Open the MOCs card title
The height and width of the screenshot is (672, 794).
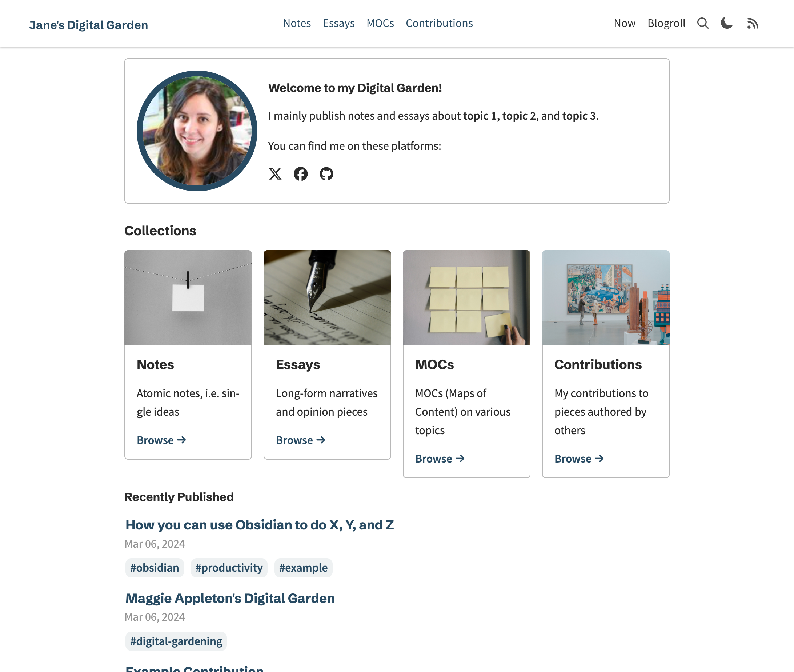click(434, 365)
